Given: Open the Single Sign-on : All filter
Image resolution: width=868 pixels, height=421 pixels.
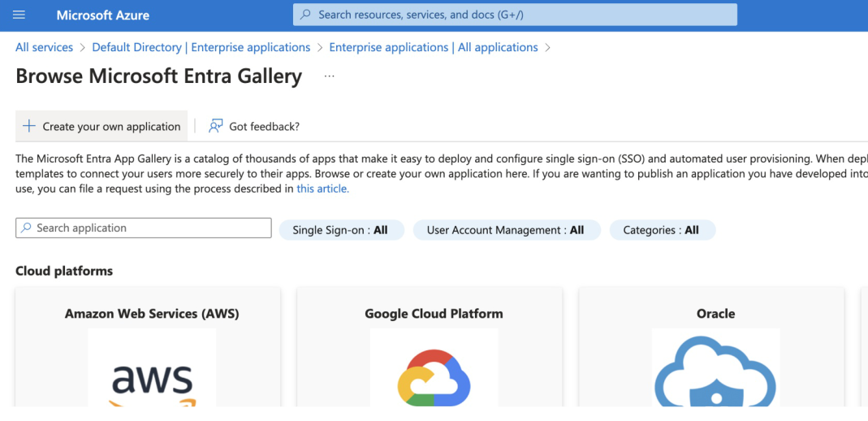Looking at the screenshot, I should [x=342, y=230].
